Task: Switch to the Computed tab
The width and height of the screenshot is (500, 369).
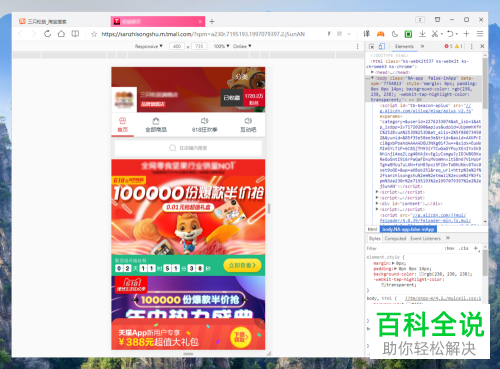Action: (395, 238)
